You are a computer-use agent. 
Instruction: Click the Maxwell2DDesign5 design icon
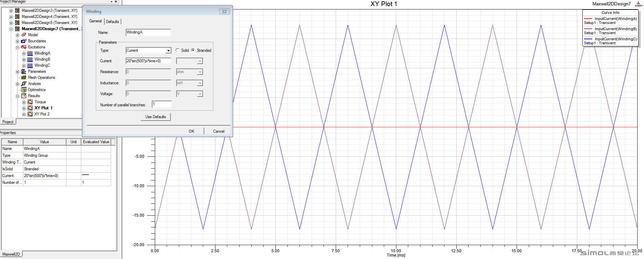(x=17, y=23)
